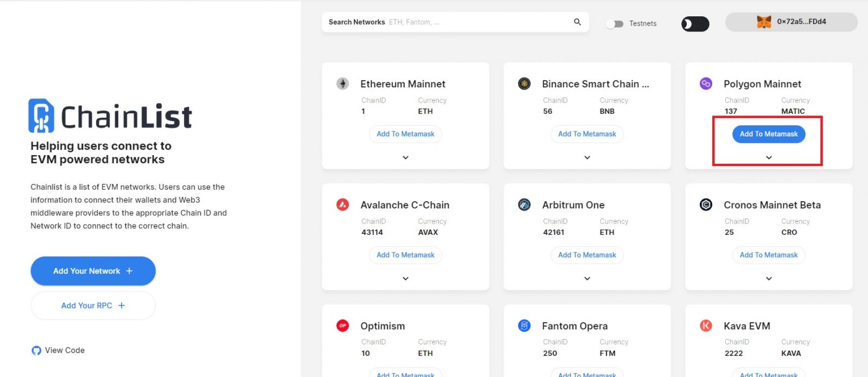
Task: Expand the Polygon Mainnet card details
Action: (769, 157)
